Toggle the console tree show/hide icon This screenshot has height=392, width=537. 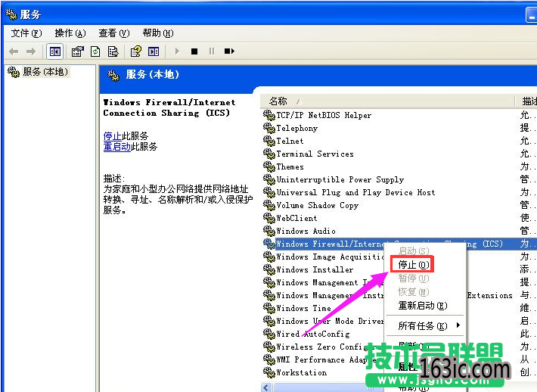click(54, 51)
